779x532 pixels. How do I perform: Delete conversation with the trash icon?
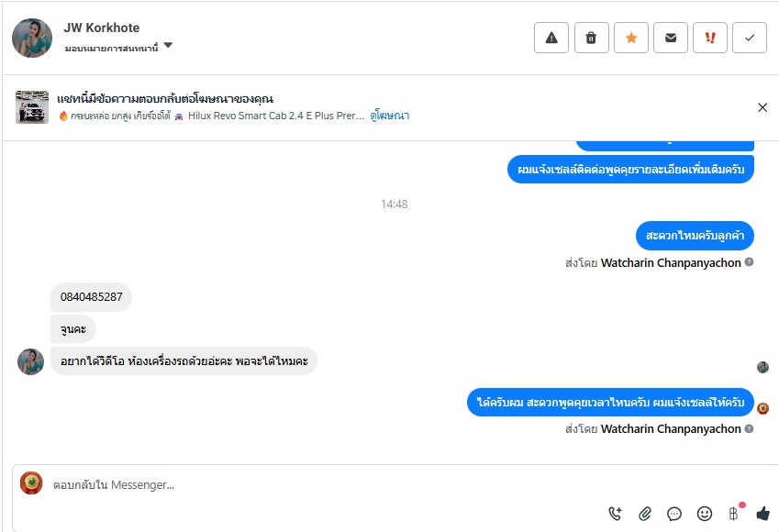point(591,38)
